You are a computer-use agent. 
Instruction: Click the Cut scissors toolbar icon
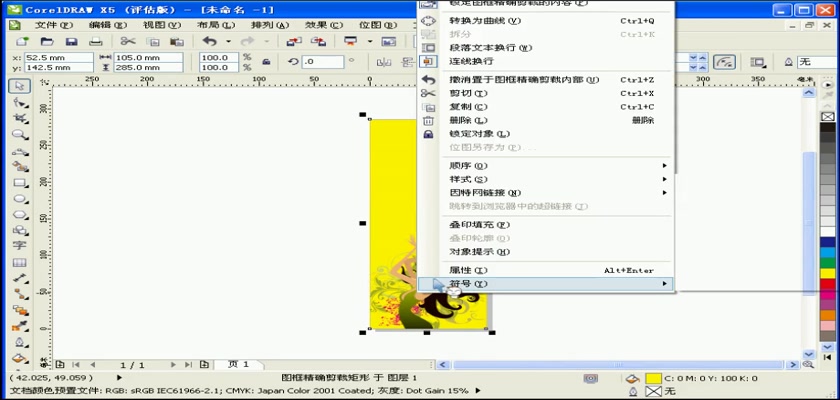coord(128,41)
